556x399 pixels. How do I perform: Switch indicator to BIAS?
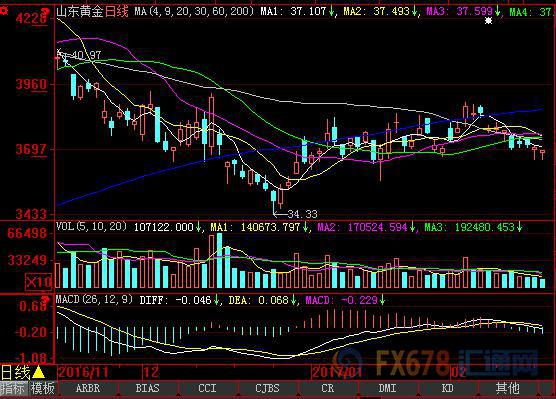148,388
